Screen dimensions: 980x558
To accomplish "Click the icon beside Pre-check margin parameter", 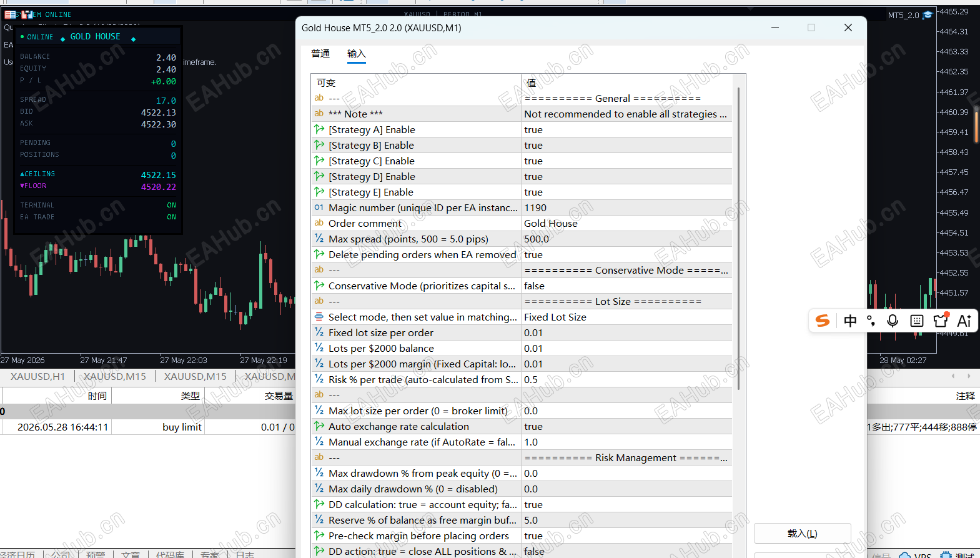I will pos(319,536).
